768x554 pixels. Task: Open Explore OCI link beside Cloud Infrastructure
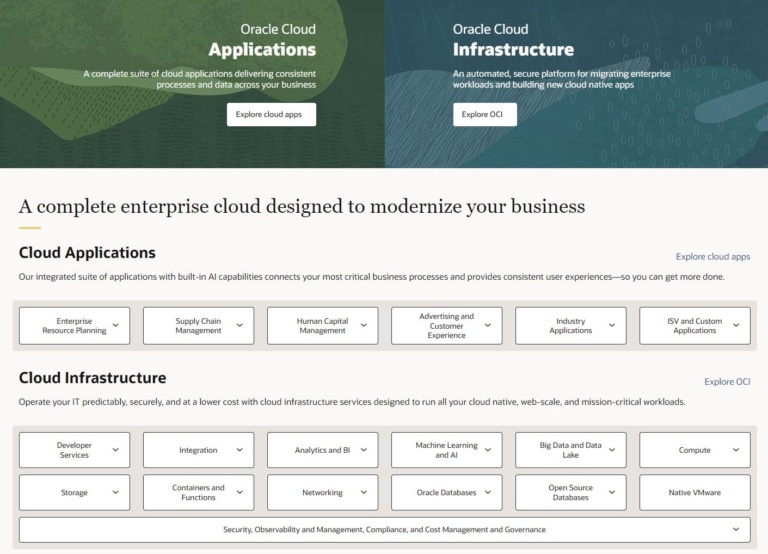coord(726,382)
